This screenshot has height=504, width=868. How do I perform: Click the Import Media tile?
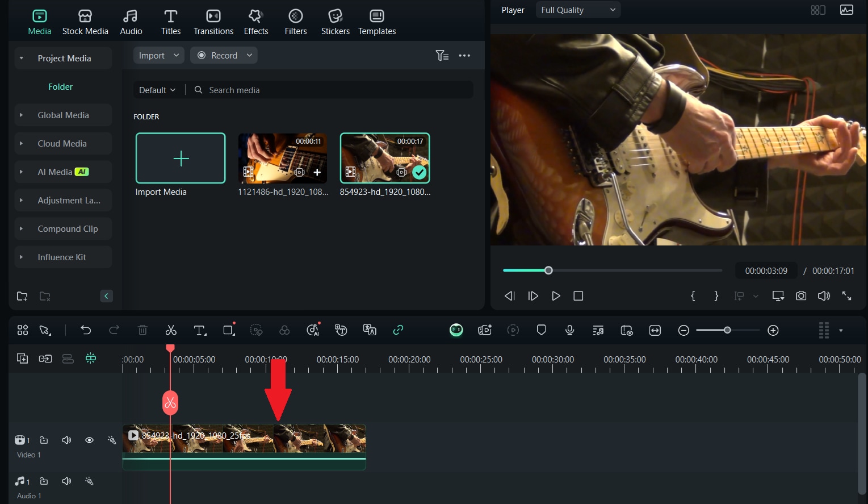point(181,158)
